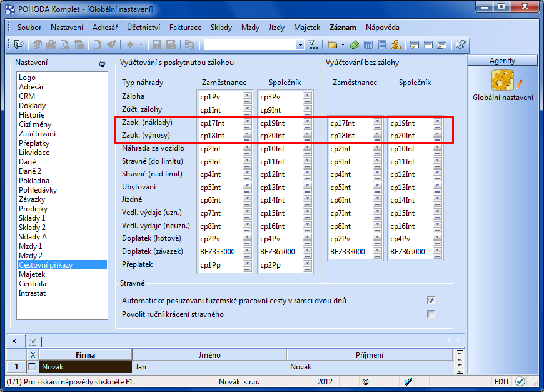Click the @ symbol in status bar
The height and width of the screenshot is (392, 544).
(365, 381)
